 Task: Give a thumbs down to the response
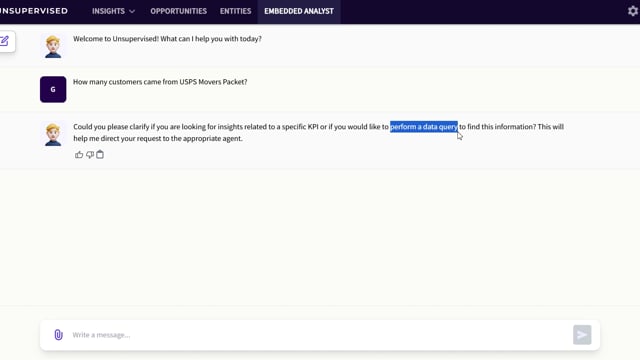click(x=90, y=155)
